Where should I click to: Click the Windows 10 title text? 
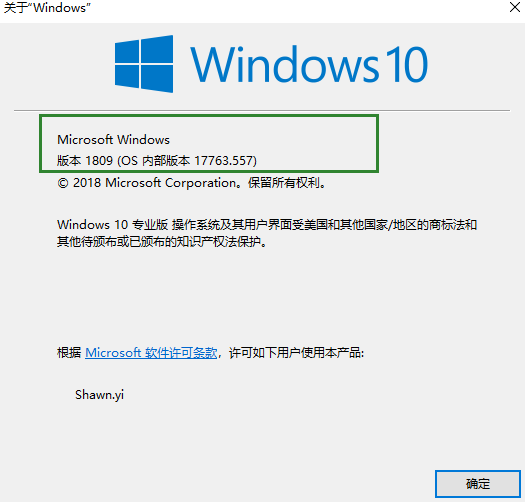[x=309, y=64]
